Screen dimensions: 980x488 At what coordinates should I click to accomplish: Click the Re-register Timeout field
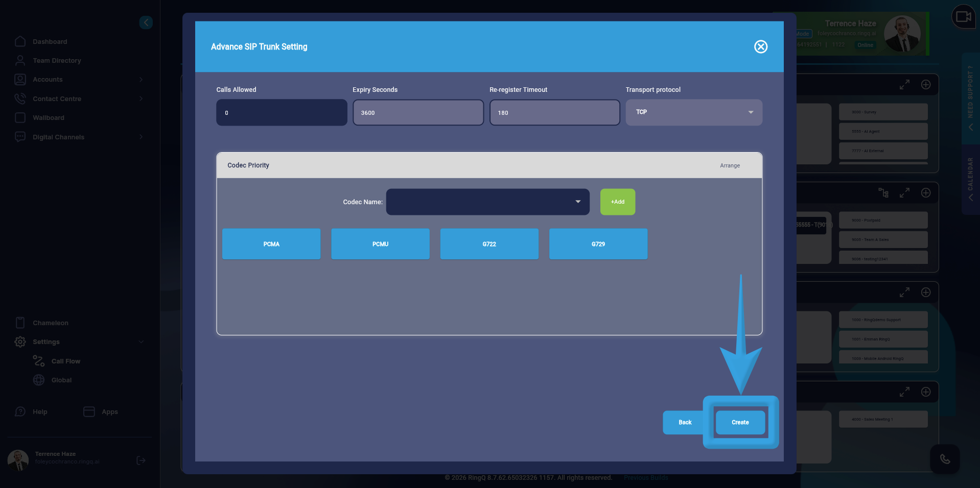click(x=554, y=113)
